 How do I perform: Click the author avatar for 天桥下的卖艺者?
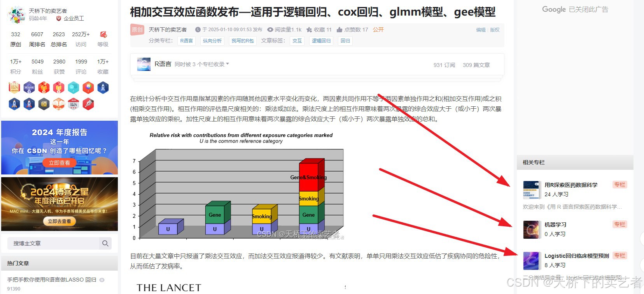tap(16, 14)
